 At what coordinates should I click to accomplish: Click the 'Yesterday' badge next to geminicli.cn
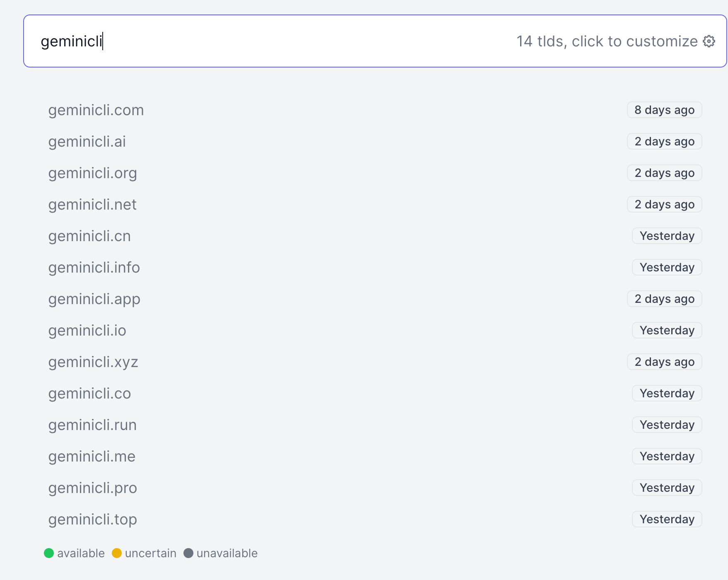coord(667,236)
